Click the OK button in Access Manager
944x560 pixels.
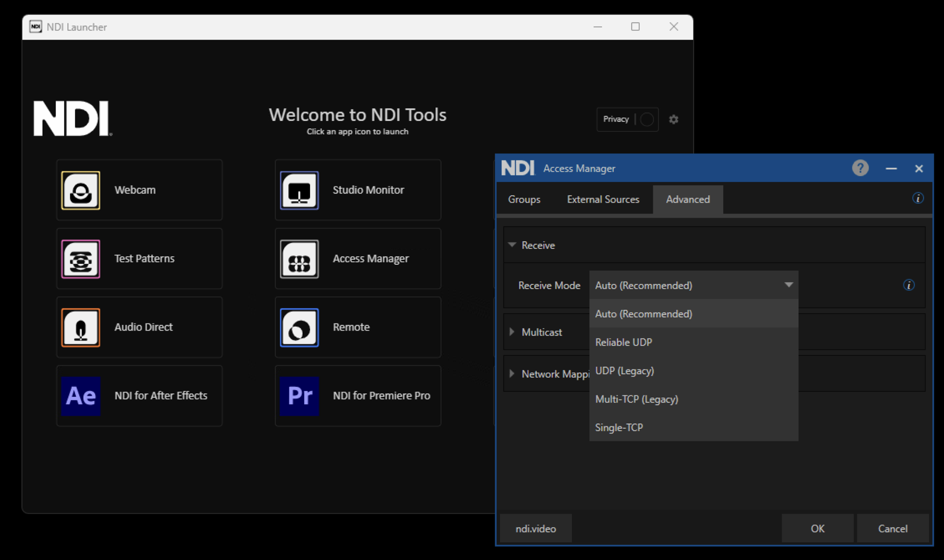tap(818, 529)
